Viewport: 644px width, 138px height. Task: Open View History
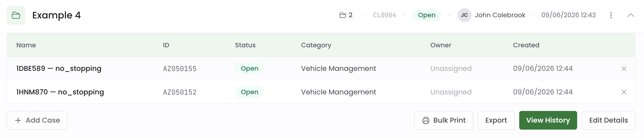[x=548, y=120]
